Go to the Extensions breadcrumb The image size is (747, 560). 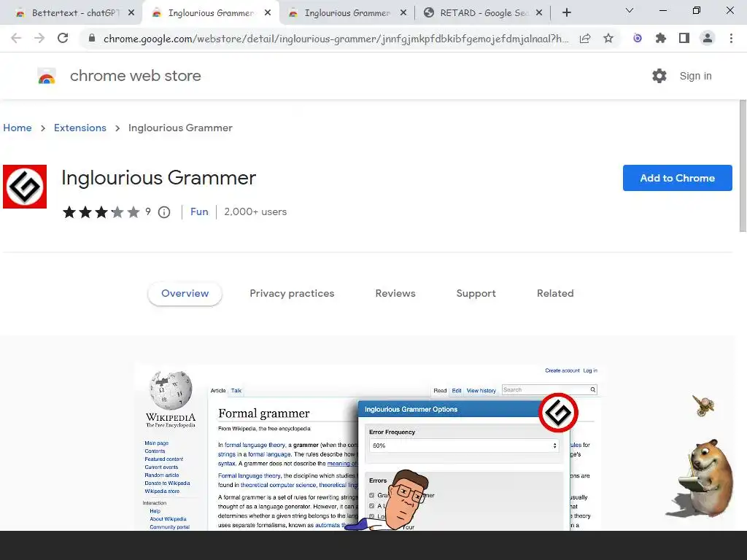point(80,128)
